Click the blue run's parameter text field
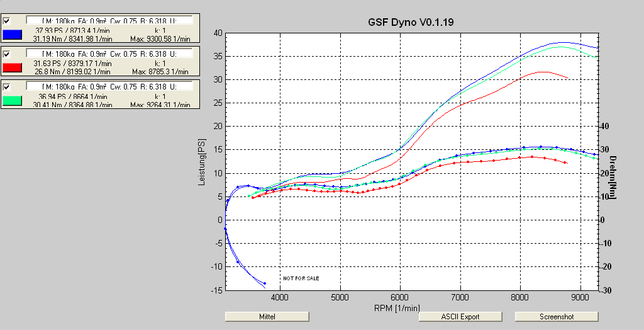 click(108, 21)
